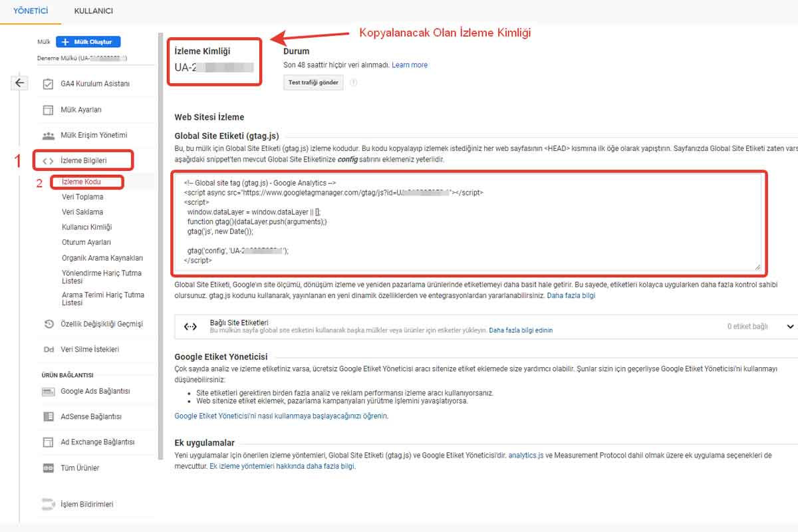Click inside the gtag.js tracking code box
Image resolution: width=798 pixels, height=532 pixels.
pos(469,223)
